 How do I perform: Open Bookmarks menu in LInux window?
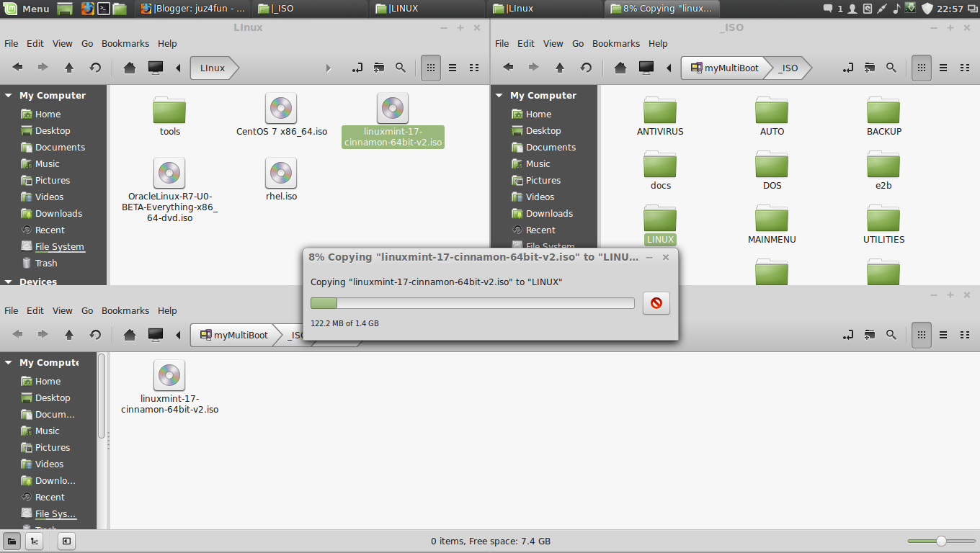point(125,43)
